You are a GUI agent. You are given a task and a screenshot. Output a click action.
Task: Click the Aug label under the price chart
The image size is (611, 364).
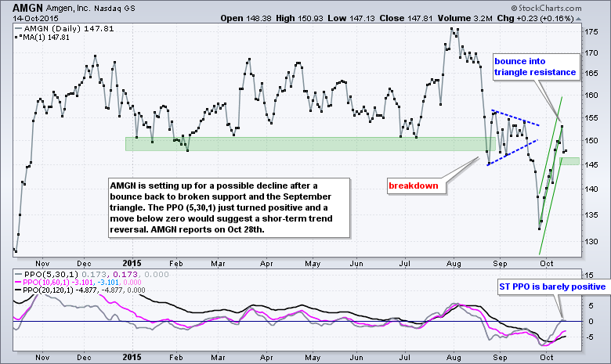click(454, 264)
